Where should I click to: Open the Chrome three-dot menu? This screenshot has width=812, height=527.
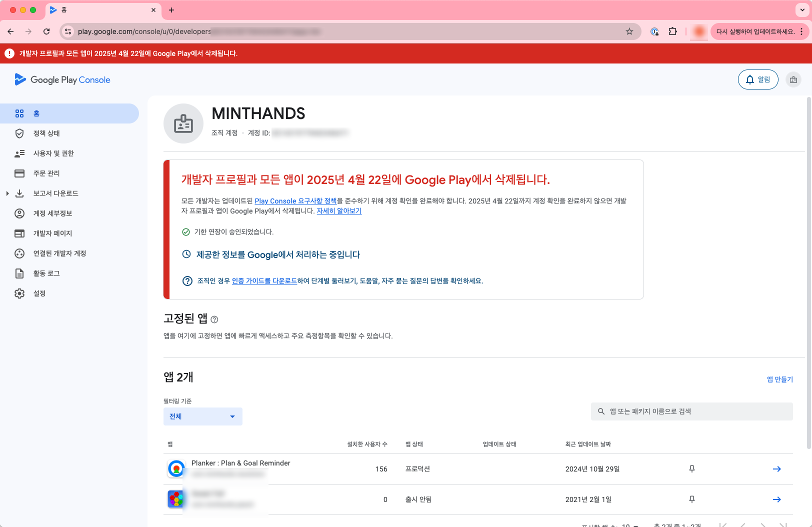801,31
